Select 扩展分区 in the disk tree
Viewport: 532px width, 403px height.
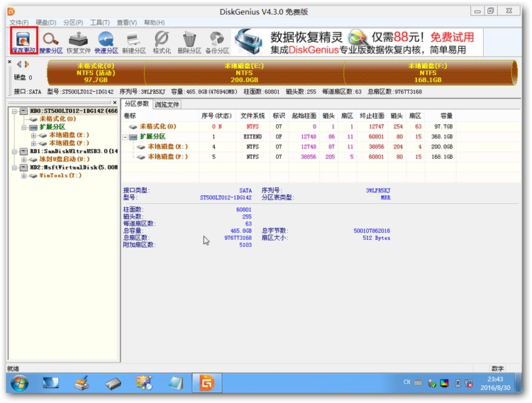[x=52, y=127]
